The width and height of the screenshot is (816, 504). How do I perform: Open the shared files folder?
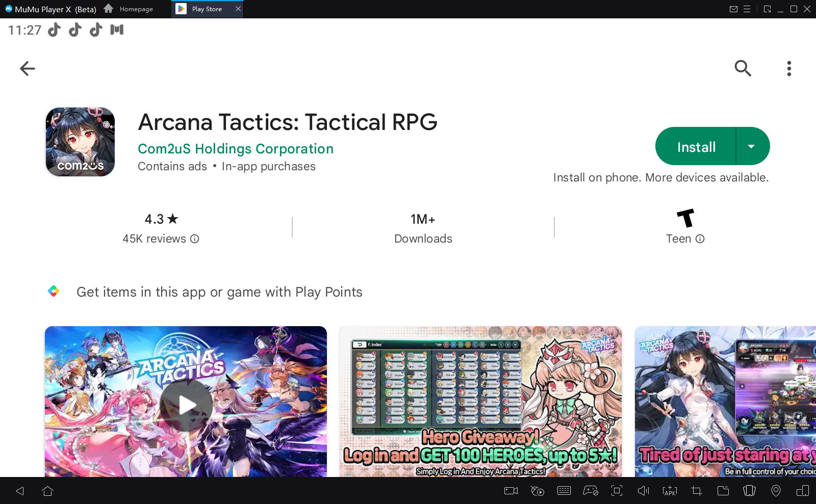tap(723, 491)
